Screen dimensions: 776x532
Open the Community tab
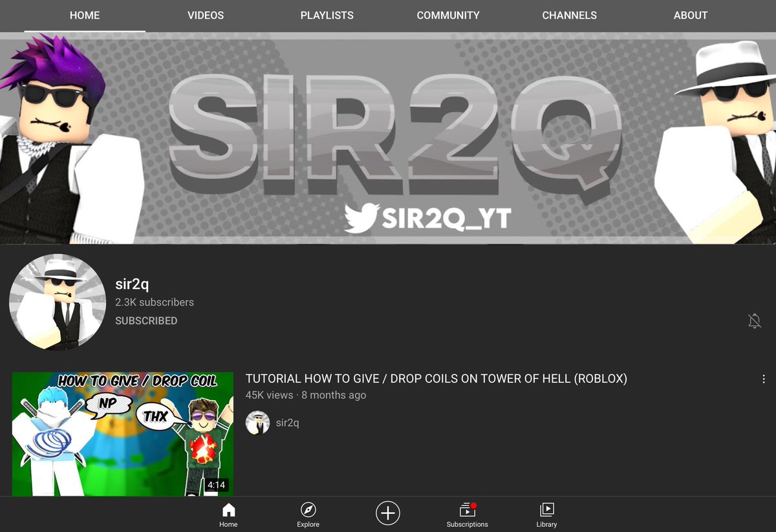point(448,15)
